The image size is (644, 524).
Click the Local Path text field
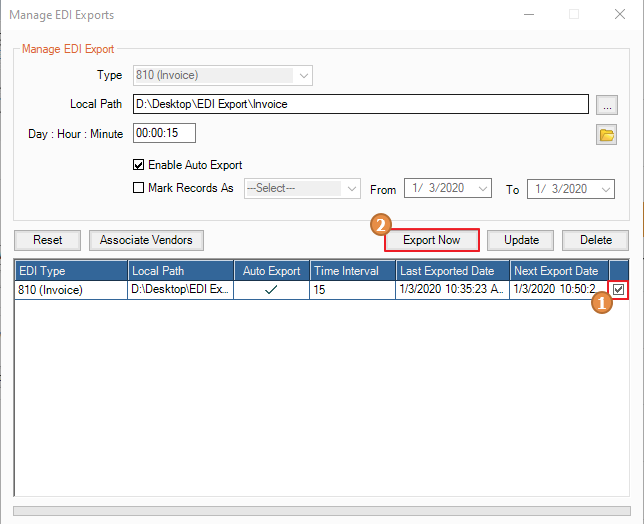pyautogui.click(x=360, y=104)
